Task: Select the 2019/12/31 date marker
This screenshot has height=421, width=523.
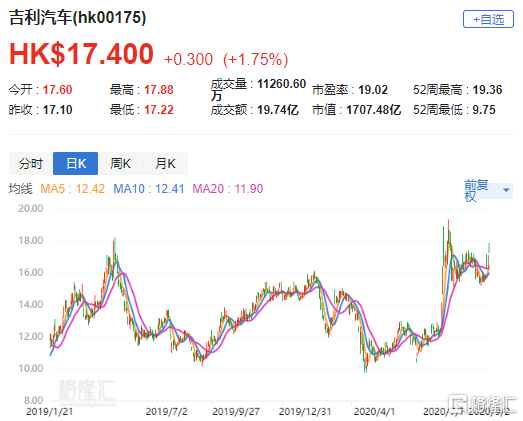Action: (x=305, y=412)
